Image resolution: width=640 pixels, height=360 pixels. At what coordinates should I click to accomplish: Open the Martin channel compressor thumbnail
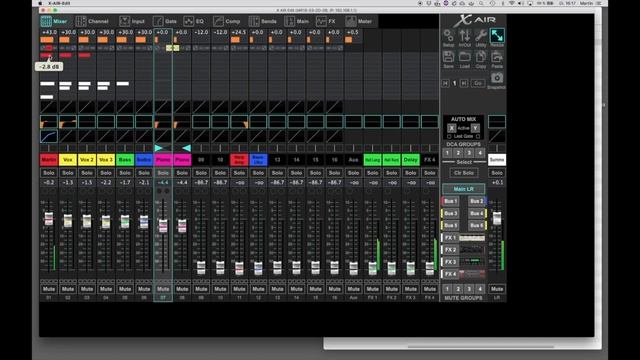[49, 136]
